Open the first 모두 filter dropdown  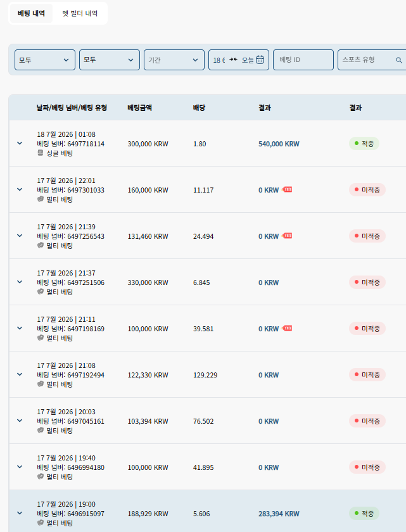click(45, 60)
